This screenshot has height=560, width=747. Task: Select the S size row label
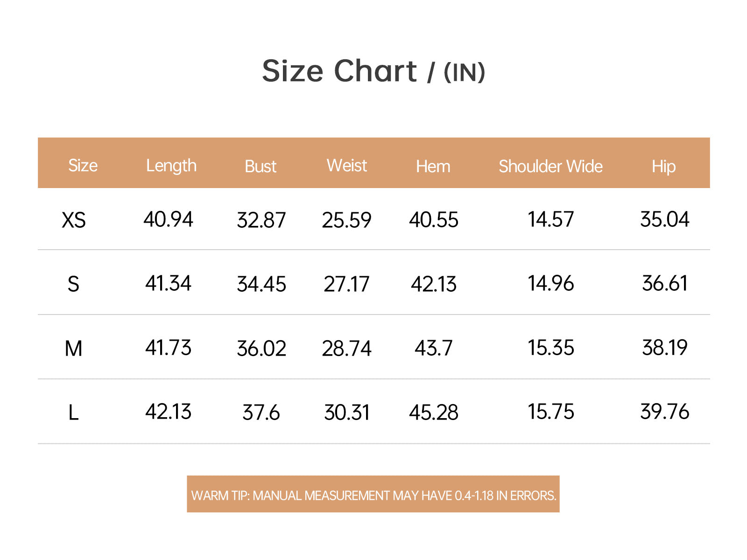point(73,284)
